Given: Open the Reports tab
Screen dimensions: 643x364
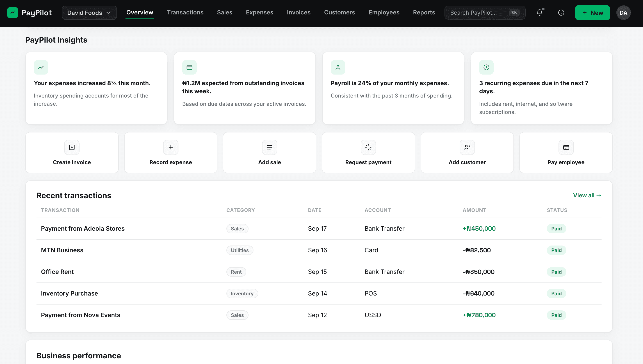Looking at the screenshot, I should click(424, 12).
